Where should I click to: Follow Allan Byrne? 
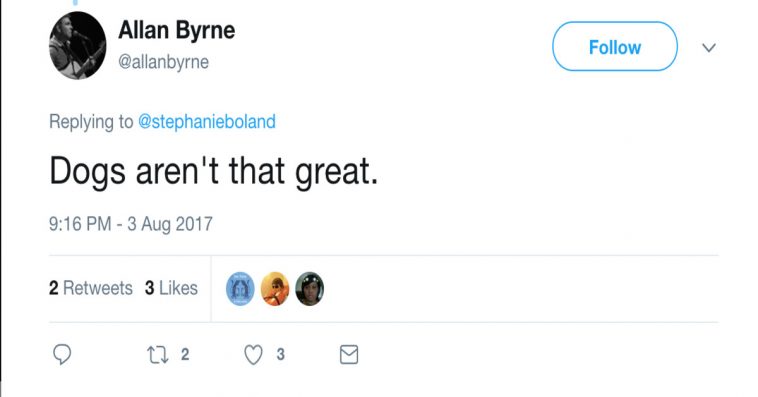615,46
